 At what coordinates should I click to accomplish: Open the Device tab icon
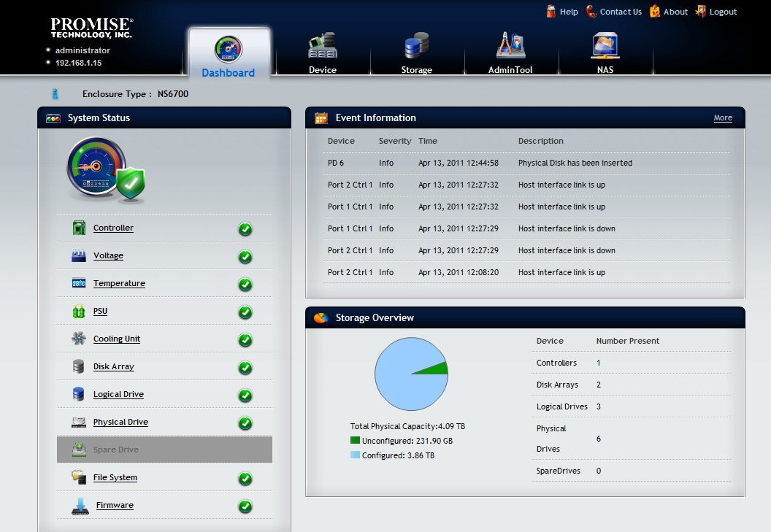(323, 46)
